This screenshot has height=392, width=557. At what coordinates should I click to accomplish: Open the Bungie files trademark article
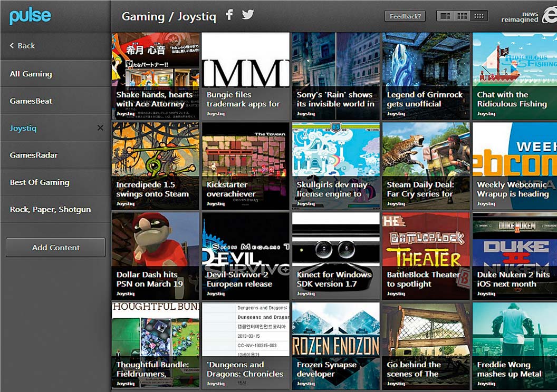245,76
